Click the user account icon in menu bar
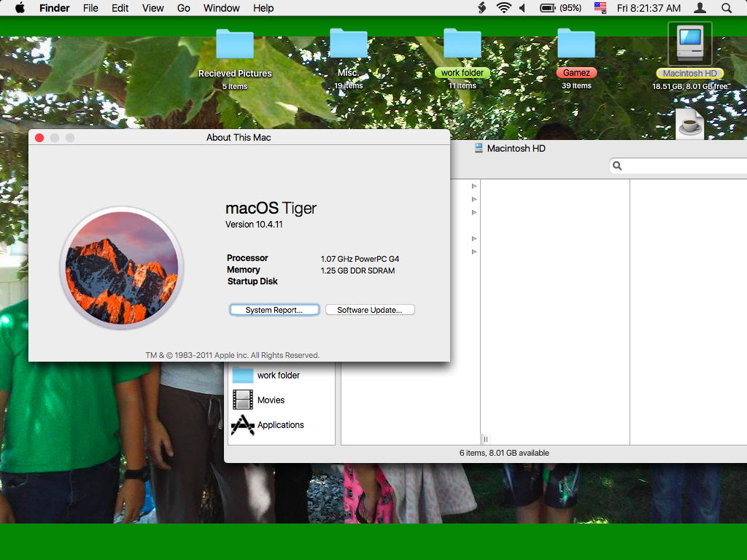Viewport: 747px width, 560px height. point(700,8)
